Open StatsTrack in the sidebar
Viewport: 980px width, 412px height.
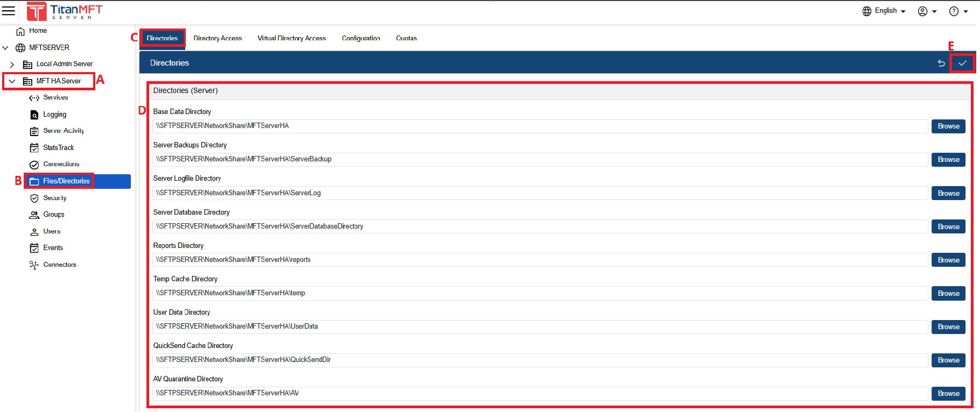click(58, 148)
